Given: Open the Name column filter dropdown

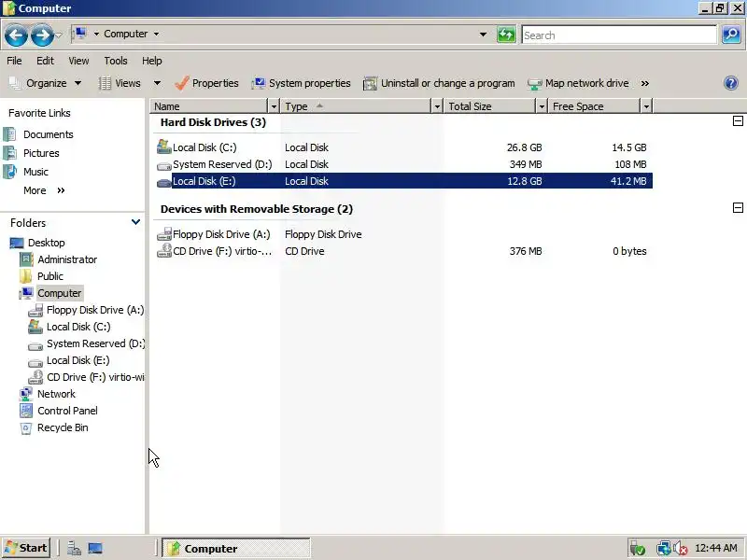Looking at the screenshot, I should (x=274, y=106).
